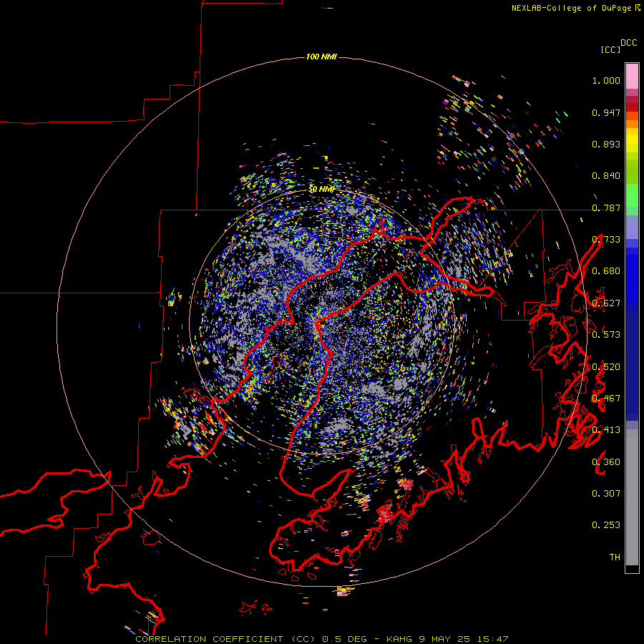
Task: Select the 0.307 scale value
Action: (x=606, y=494)
